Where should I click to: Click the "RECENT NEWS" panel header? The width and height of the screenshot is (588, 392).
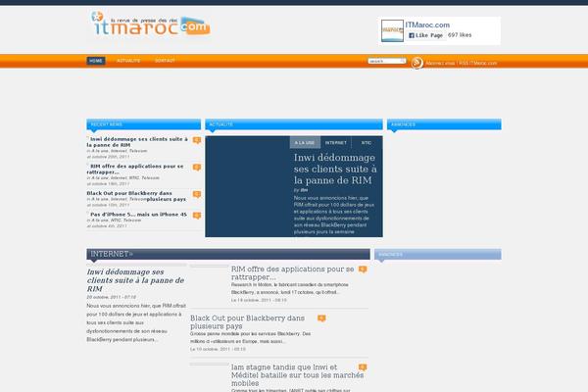click(144, 124)
